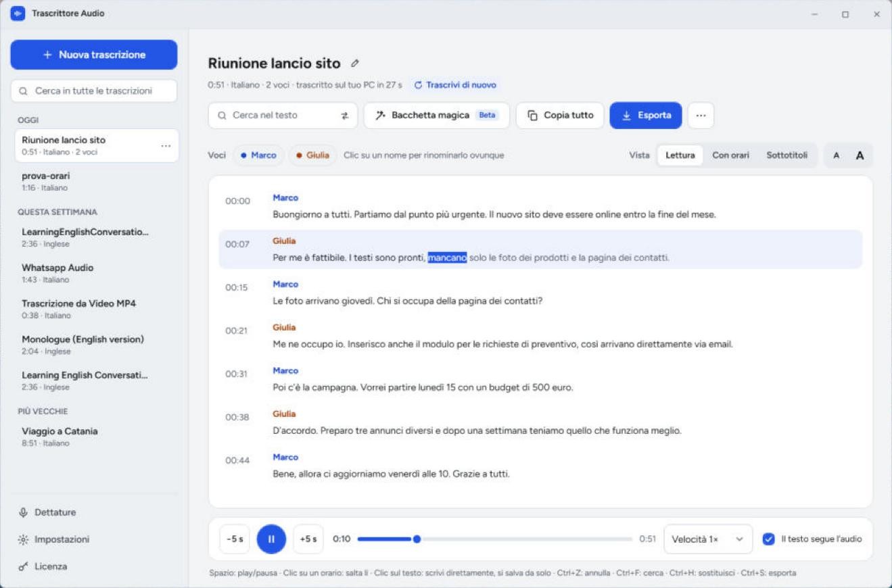Image resolution: width=892 pixels, height=588 pixels.
Task: Jump to timestamp 00:44
Action: [237, 460]
